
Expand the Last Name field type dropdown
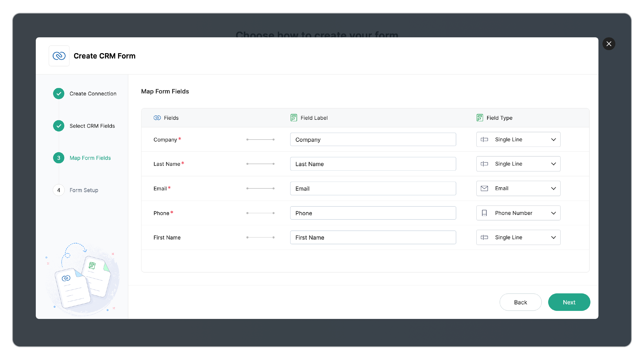pos(518,164)
